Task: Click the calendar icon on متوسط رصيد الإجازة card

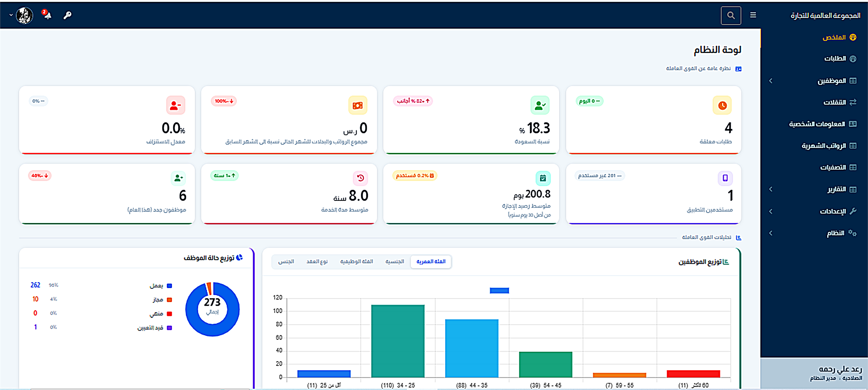Action: (x=543, y=178)
